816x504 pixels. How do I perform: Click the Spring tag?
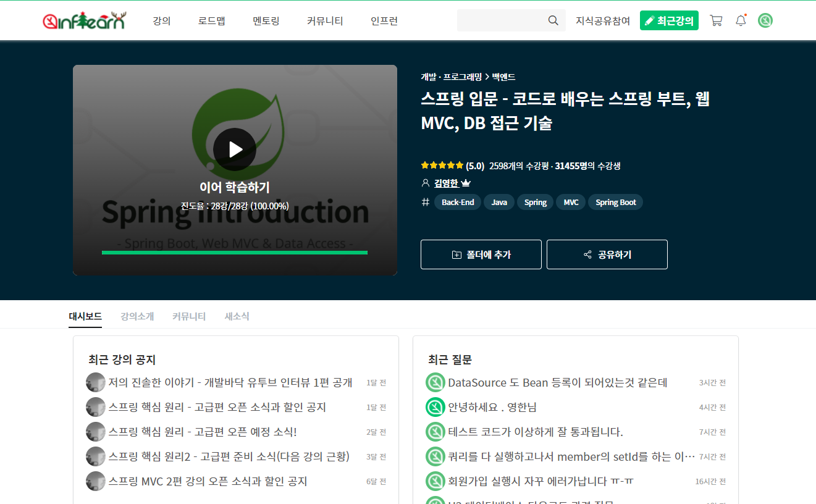pos(536,202)
